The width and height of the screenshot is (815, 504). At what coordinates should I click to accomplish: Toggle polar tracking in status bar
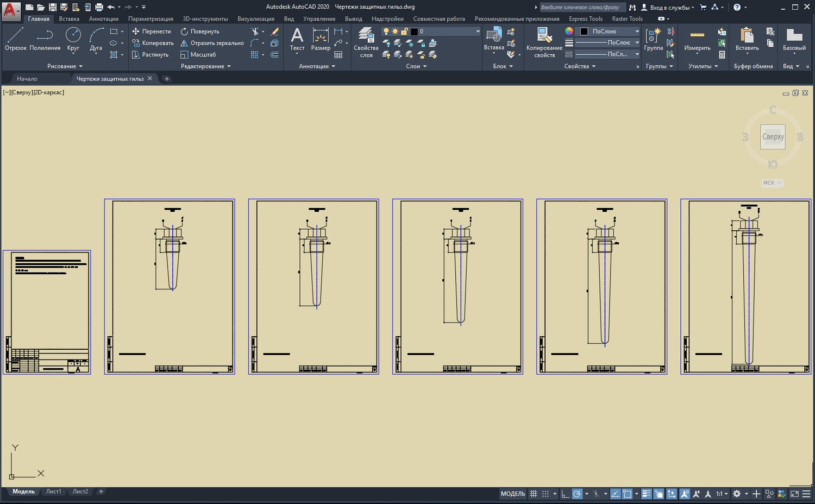pos(578,494)
